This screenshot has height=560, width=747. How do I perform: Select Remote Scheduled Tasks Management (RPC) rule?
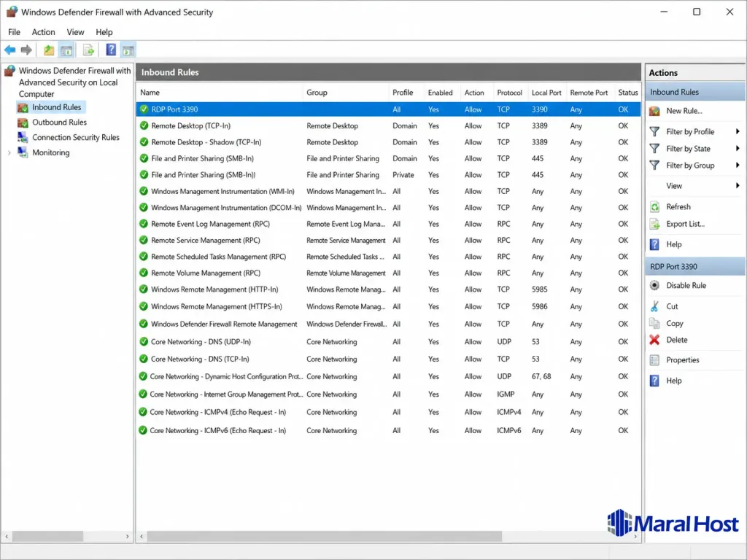click(x=388, y=257)
